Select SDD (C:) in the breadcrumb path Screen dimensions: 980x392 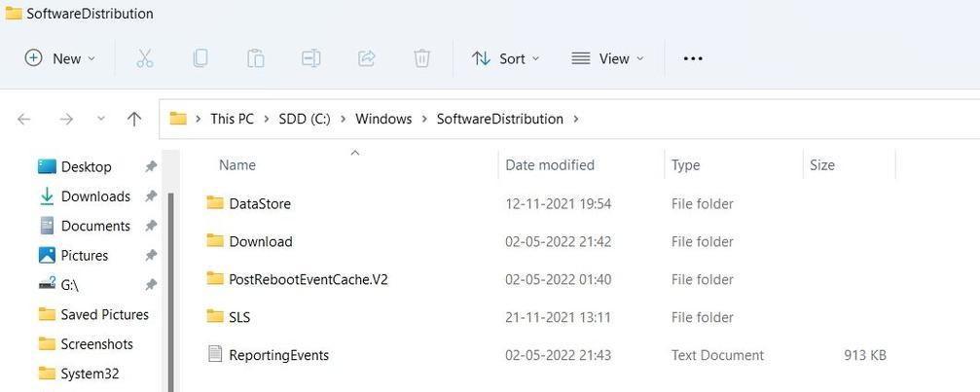pos(305,119)
